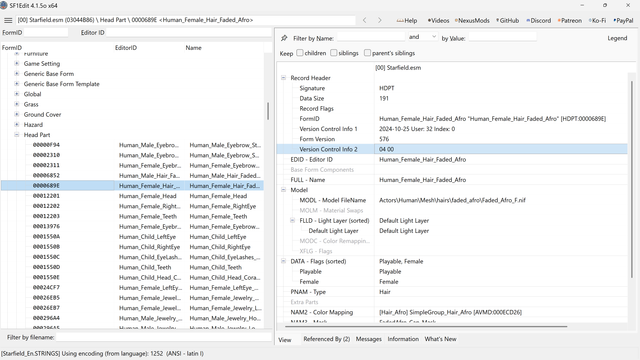Open the Help link
The width and height of the screenshot is (640, 360).
tap(407, 20)
